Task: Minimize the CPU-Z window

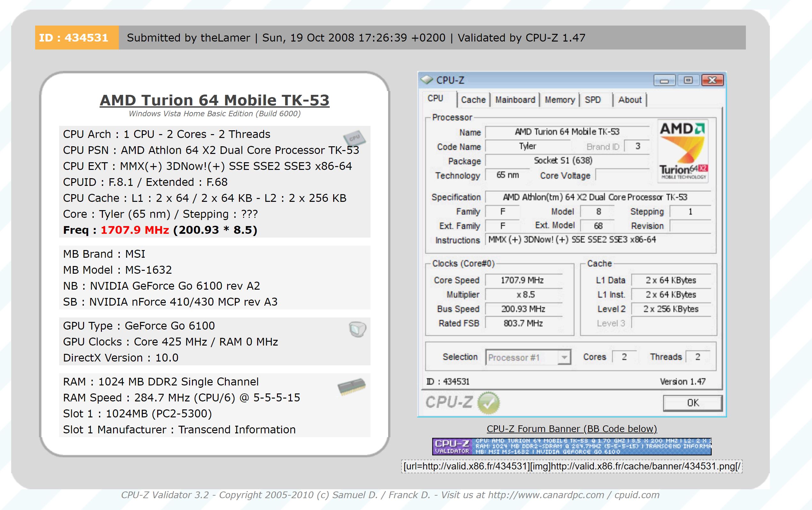Action: [664, 80]
